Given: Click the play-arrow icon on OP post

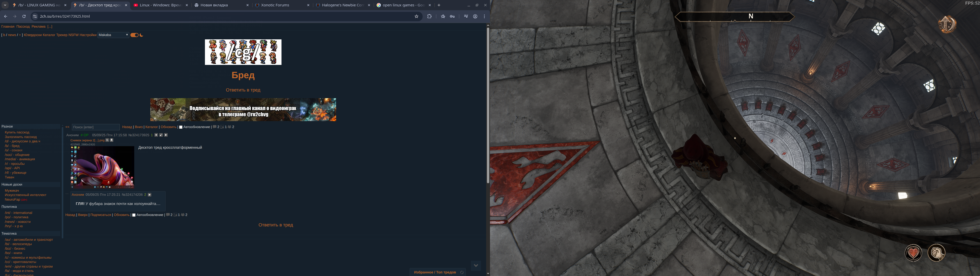Looking at the screenshot, I should coord(166,135).
